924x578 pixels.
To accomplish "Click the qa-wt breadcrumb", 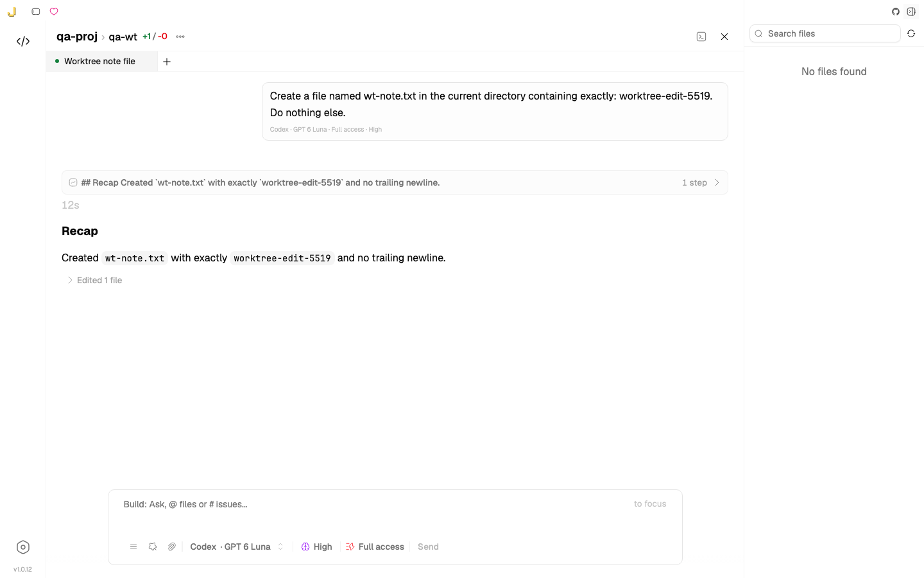I will point(123,37).
